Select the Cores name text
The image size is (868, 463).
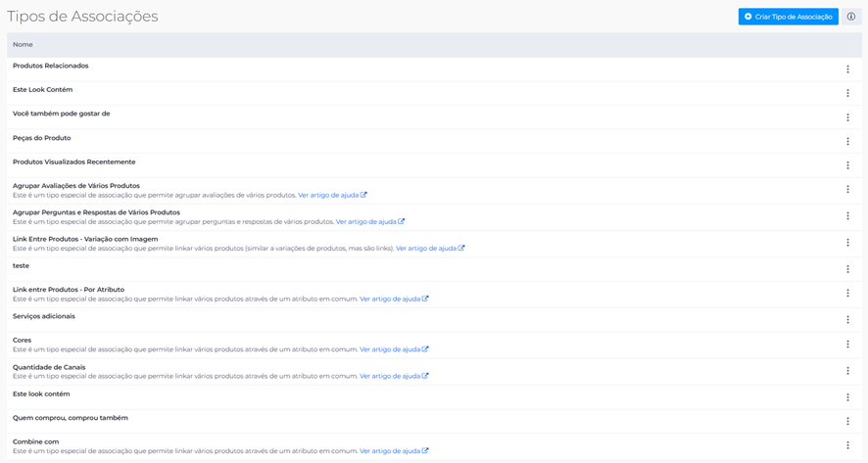coord(23,341)
